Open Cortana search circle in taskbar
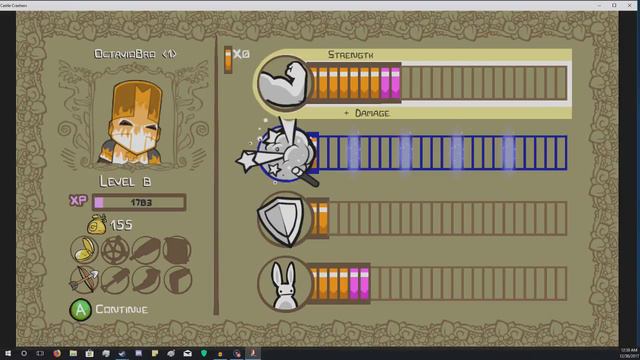640x360 pixels. pos(24,353)
